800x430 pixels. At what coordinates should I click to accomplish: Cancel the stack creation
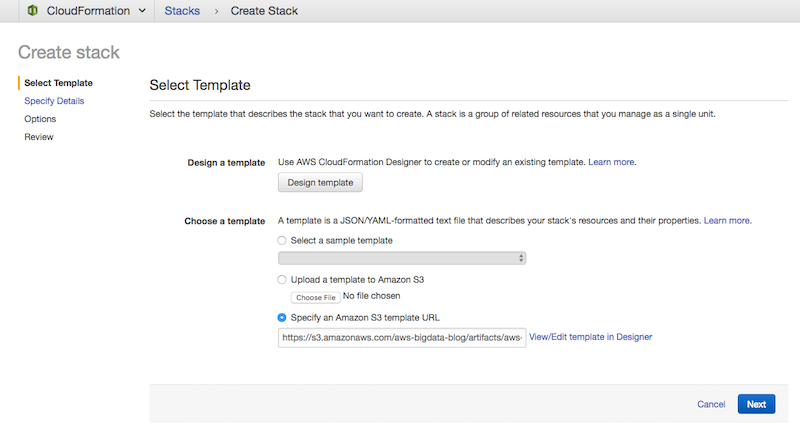(711, 404)
